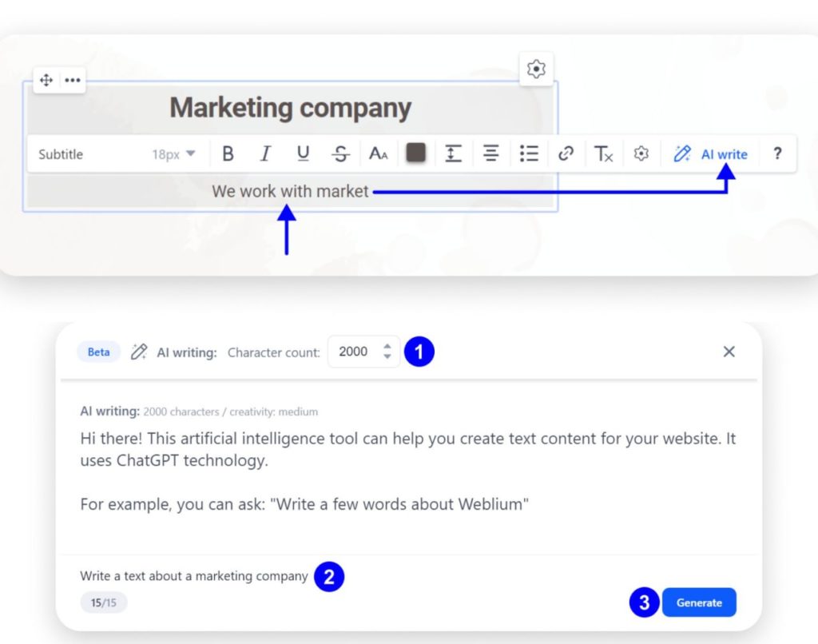818x644 pixels.
Task: Click the clear formatting (Tx) icon
Action: coord(604,153)
